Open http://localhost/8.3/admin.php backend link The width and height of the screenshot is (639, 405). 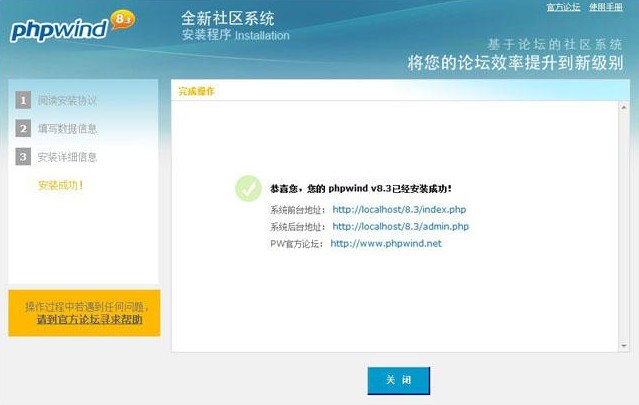tap(401, 227)
